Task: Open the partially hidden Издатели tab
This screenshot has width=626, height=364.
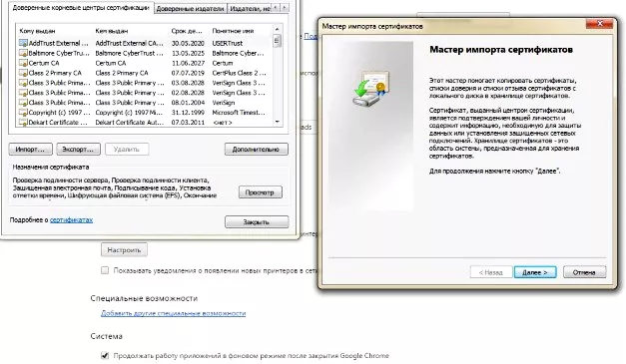Action: [x=250, y=8]
